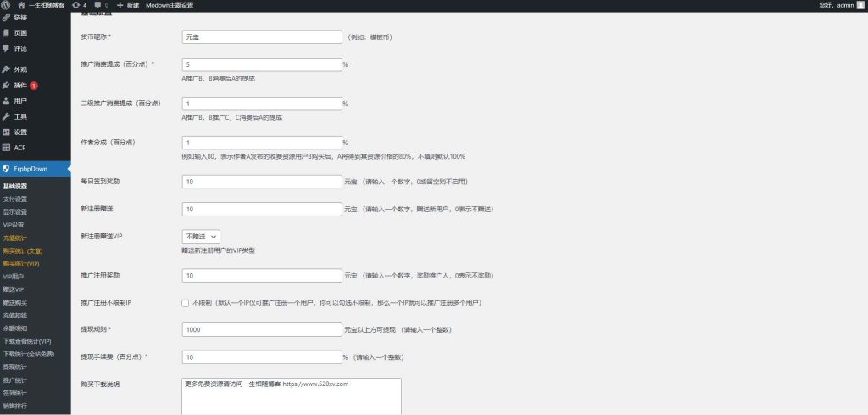Image resolution: width=868 pixels, height=415 pixels.
Task: Open 充值扣钱 submenu item
Action: [x=15, y=315]
